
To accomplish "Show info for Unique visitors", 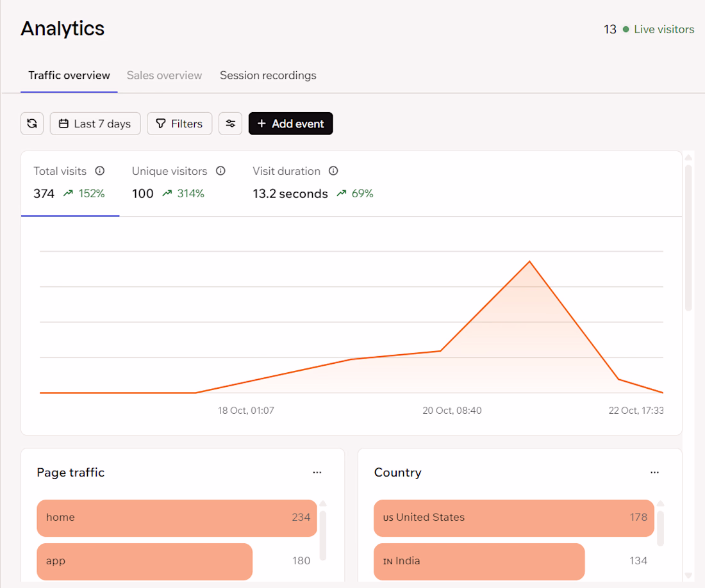I will pyautogui.click(x=220, y=170).
